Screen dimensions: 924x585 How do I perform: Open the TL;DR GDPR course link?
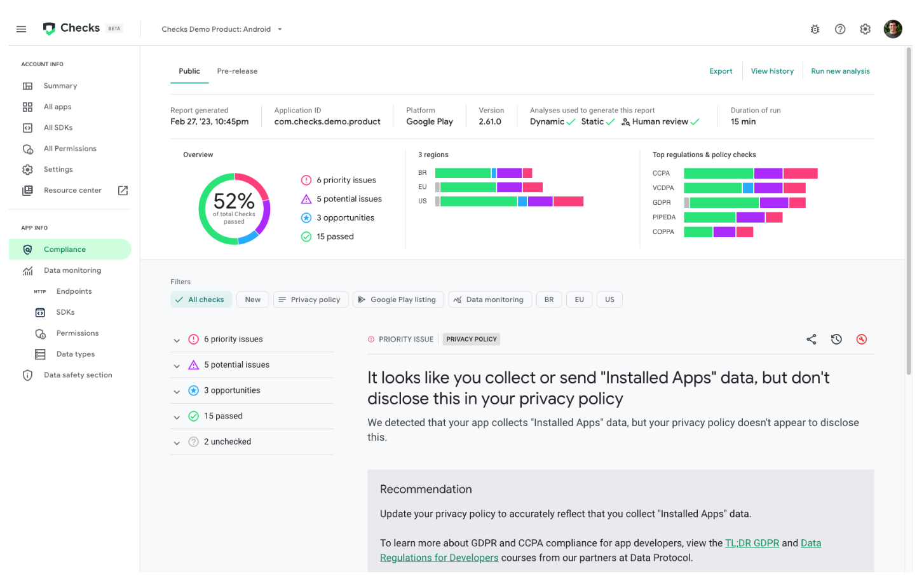[x=752, y=543]
